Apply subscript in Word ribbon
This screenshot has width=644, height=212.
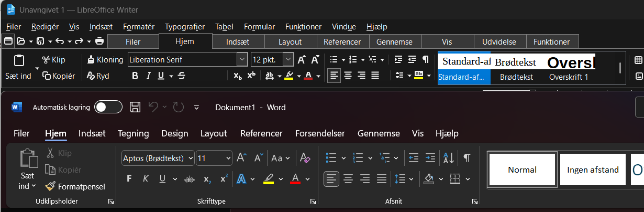point(207,179)
